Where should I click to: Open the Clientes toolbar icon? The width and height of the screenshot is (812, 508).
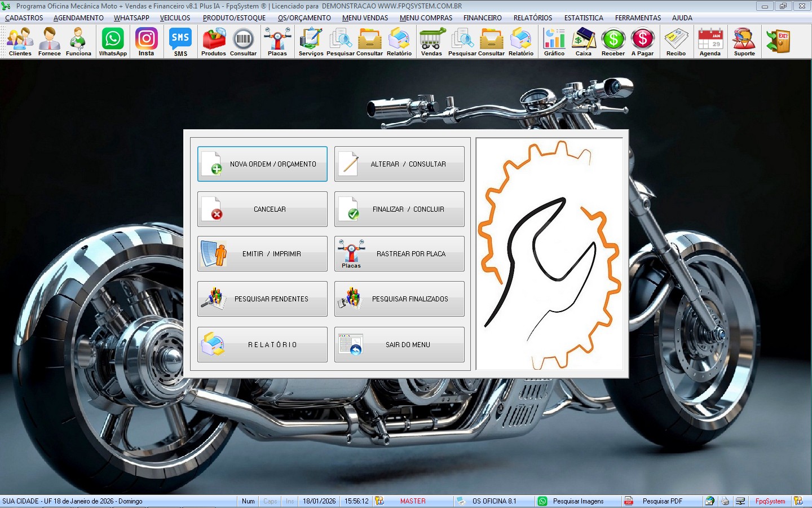coord(20,42)
